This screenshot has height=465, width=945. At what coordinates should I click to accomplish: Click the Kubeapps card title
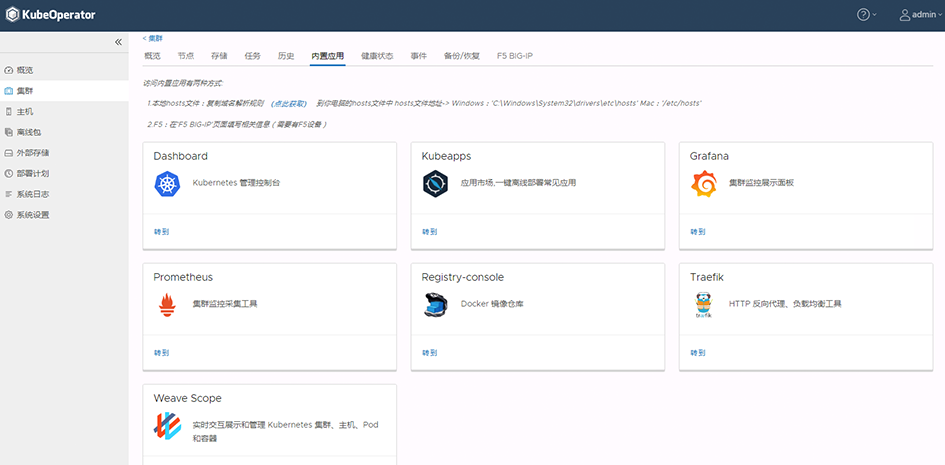[446, 157]
